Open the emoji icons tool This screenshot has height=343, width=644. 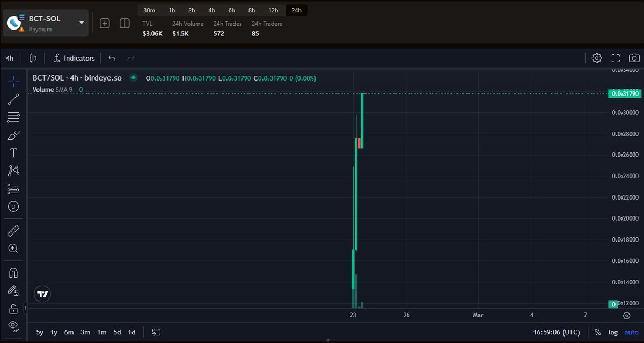tap(13, 207)
